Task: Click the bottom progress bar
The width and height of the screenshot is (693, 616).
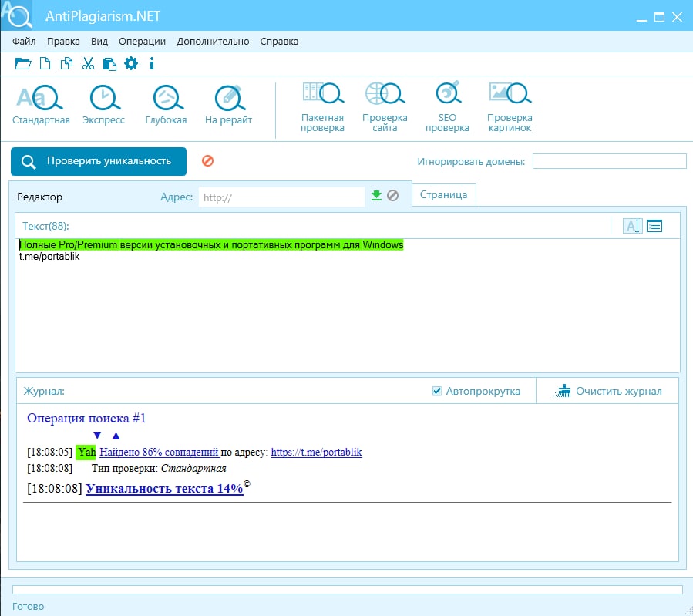Action: click(348, 590)
